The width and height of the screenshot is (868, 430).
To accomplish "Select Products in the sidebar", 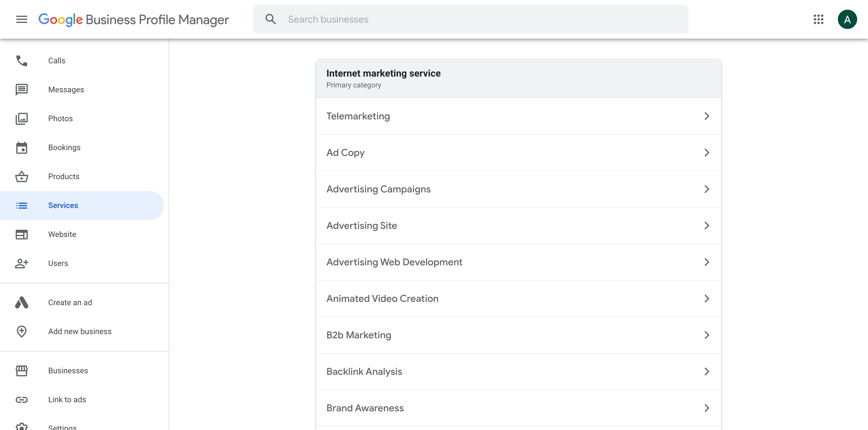I will pyautogui.click(x=64, y=176).
